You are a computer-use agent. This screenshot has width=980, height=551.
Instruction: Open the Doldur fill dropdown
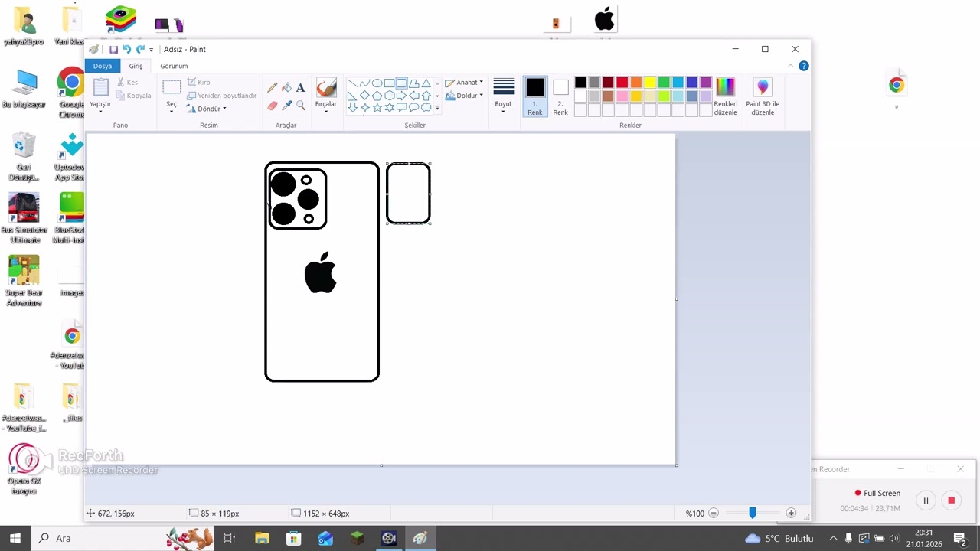coord(464,96)
